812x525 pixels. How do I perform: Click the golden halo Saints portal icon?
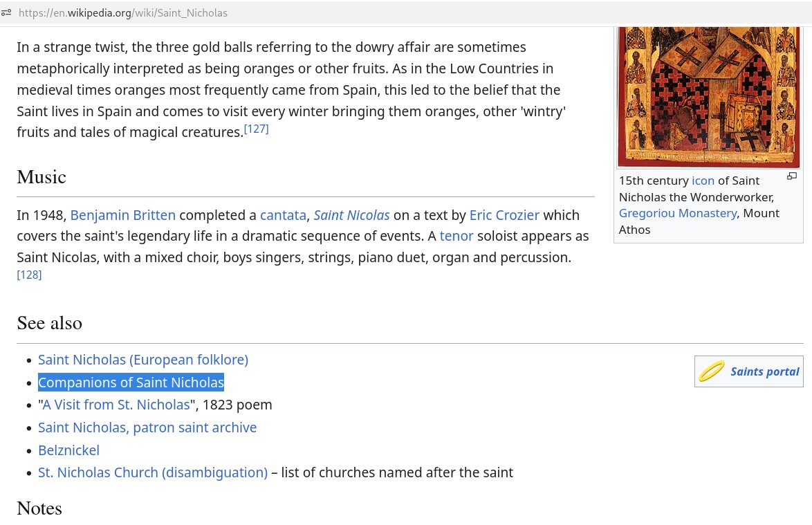pyautogui.click(x=711, y=371)
